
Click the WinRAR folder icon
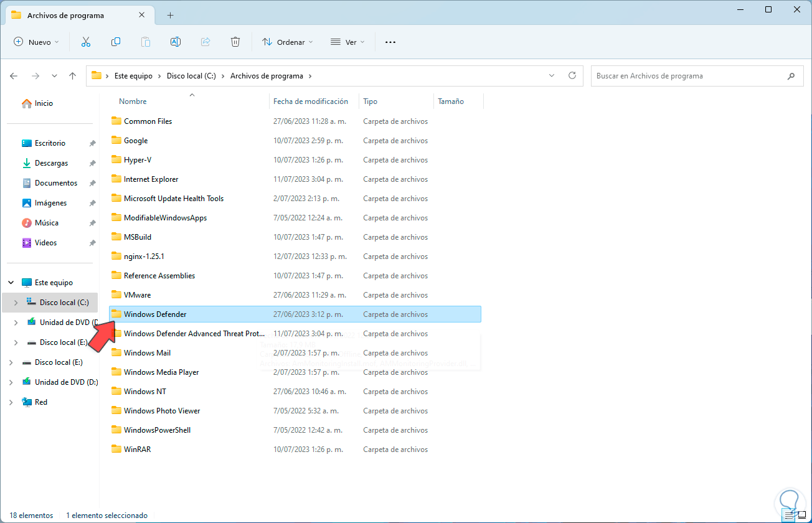tap(116, 449)
